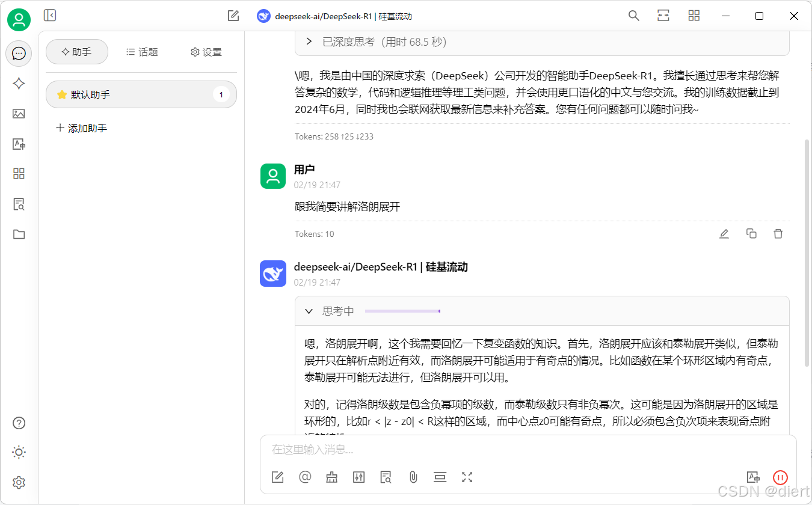Pause the response generation
This screenshot has width=812, height=505.
(780, 477)
